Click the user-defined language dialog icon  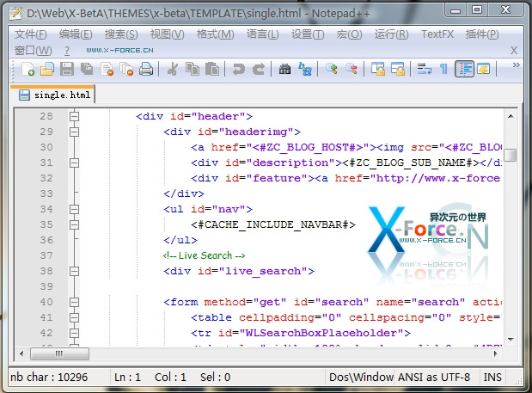pyautogui.click(x=484, y=69)
